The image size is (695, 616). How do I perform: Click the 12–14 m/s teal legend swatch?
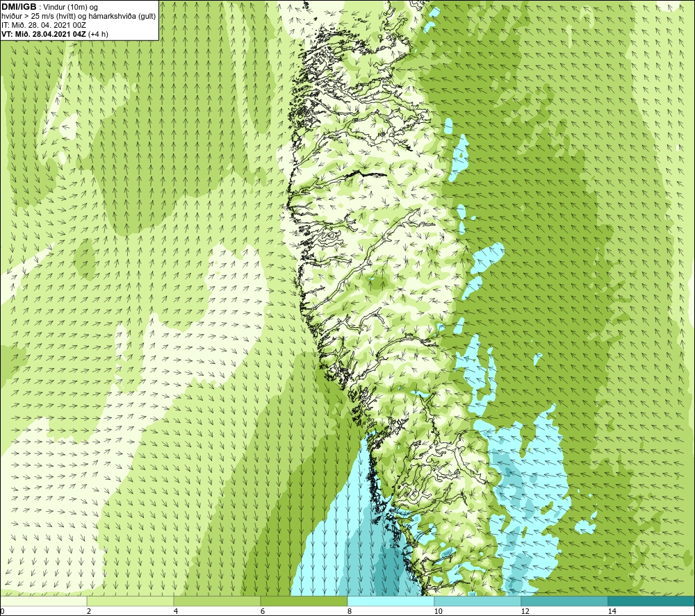pos(564,601)
